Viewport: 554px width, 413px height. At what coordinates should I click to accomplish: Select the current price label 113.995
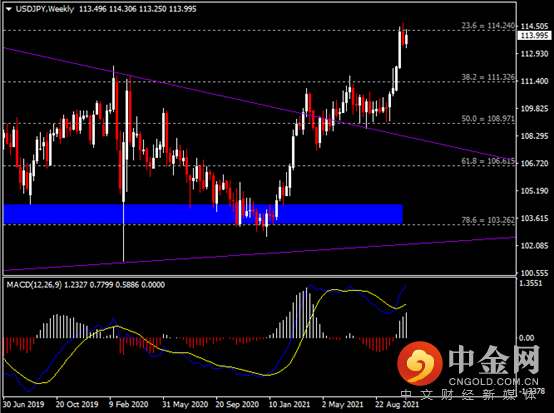click(x=535, y=35)
